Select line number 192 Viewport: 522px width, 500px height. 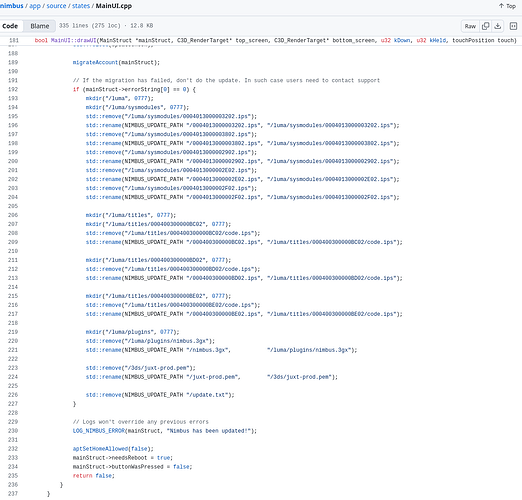click(x=13, y=89)
